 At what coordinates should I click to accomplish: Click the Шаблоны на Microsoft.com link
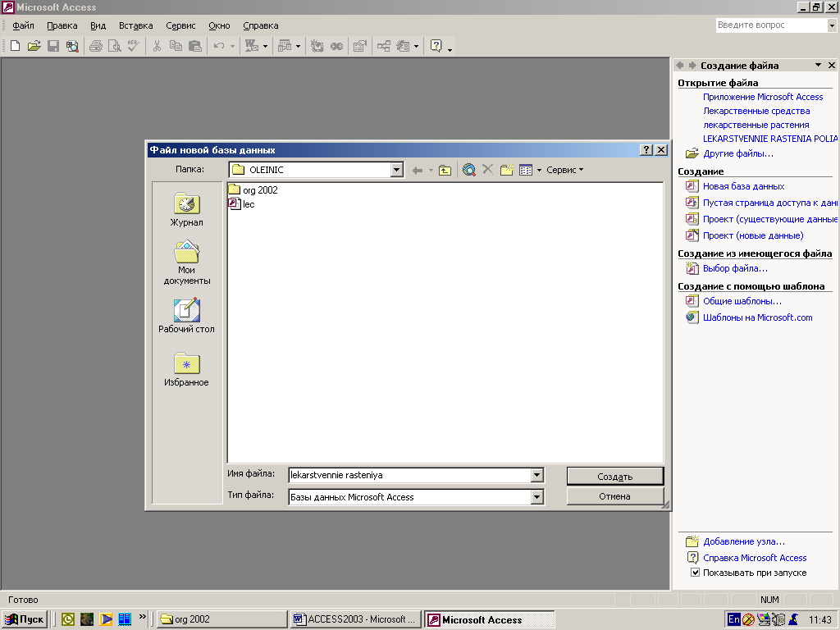[x=757, y=317]
